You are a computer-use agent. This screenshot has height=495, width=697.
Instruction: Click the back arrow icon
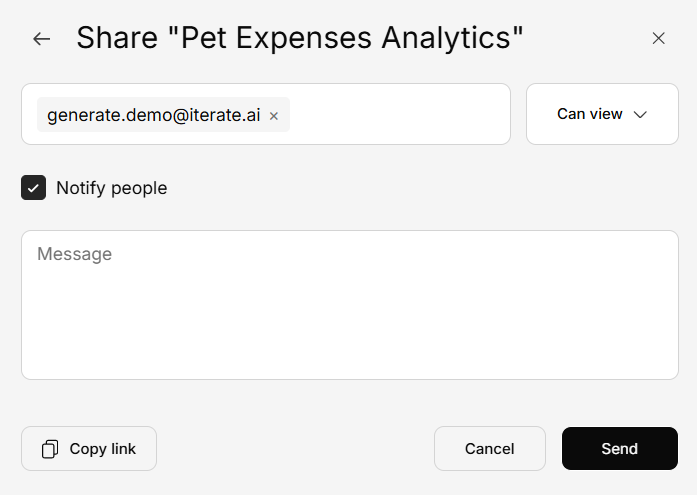pos(41,39)
